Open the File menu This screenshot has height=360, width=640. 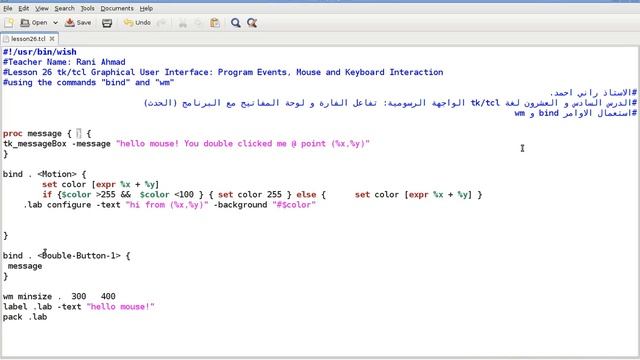[8, 8]
